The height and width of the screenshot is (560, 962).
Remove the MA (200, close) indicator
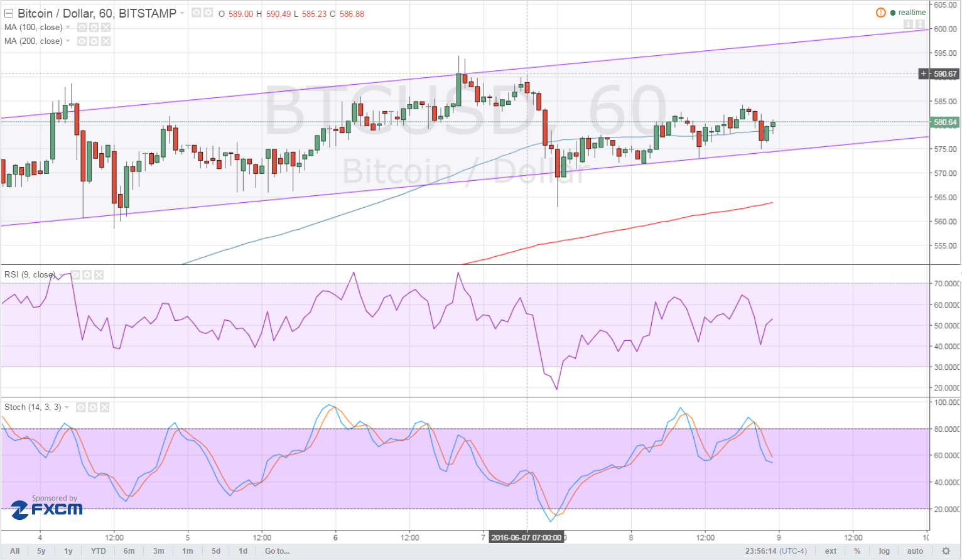tap(106, 41)
